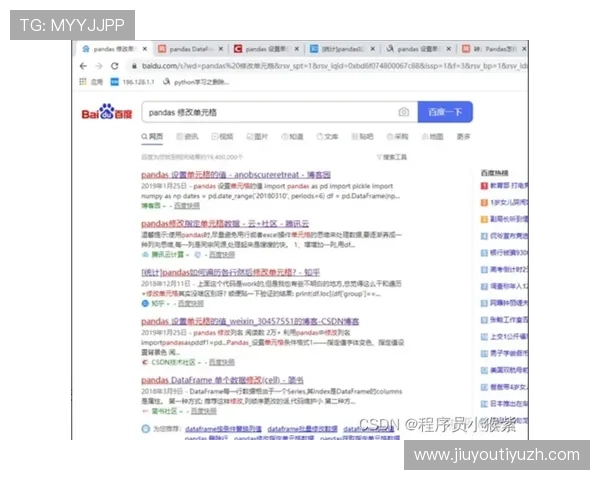Image resolution: width=600 pixels, height=480 pixels.
Task: Go back using the browser back arrow
Action: click(83, 66)
